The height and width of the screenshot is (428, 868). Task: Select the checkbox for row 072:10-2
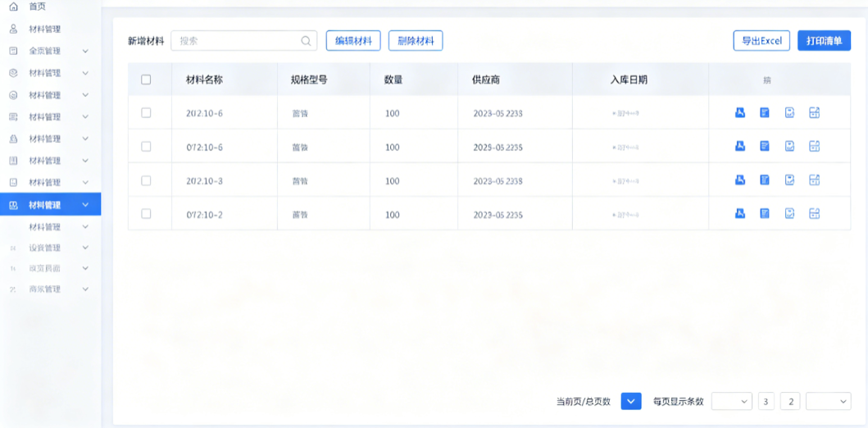(146, 214)
